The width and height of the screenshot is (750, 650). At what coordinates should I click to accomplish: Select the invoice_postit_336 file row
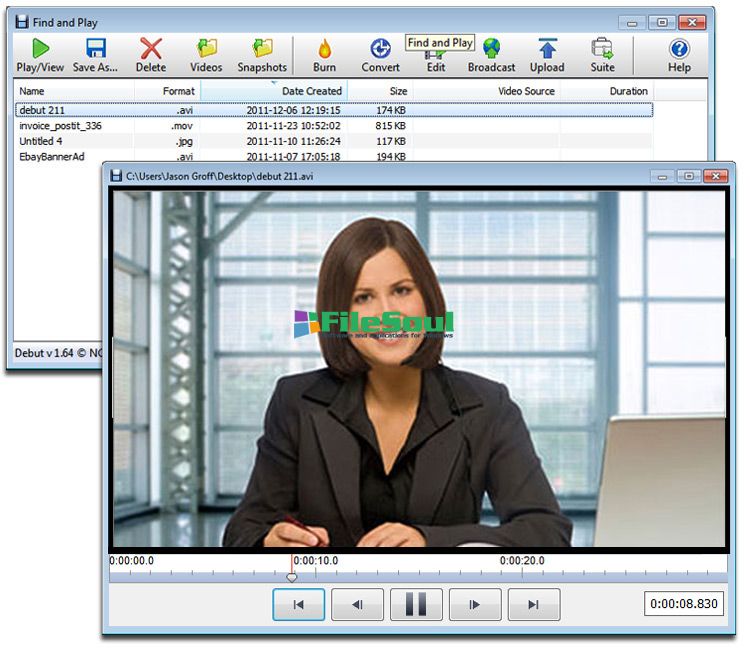point(61,126)
